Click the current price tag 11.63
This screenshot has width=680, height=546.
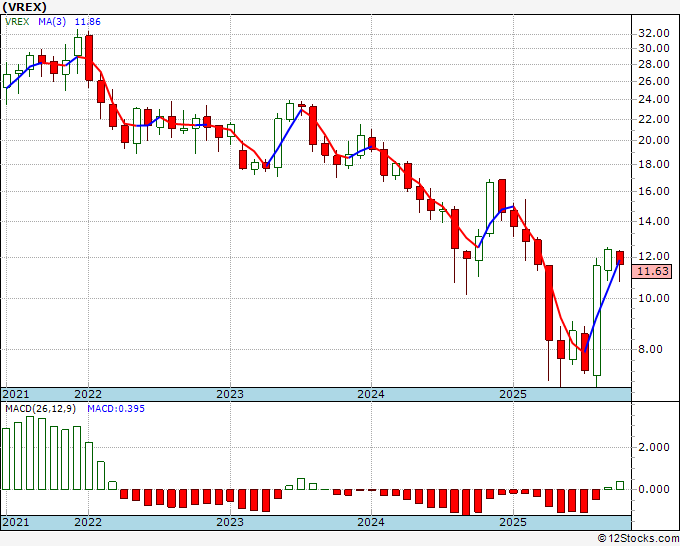point(653,271)
